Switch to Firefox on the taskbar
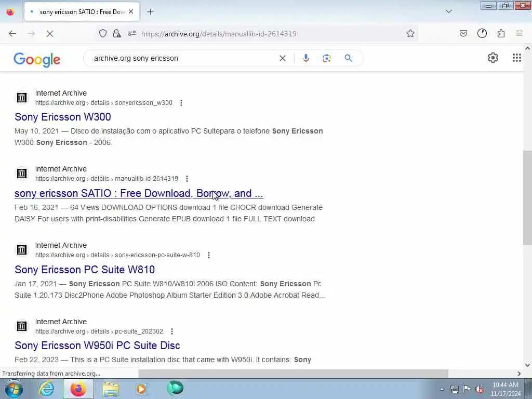This screenshot has width=532, height=399. click(78, 389)
